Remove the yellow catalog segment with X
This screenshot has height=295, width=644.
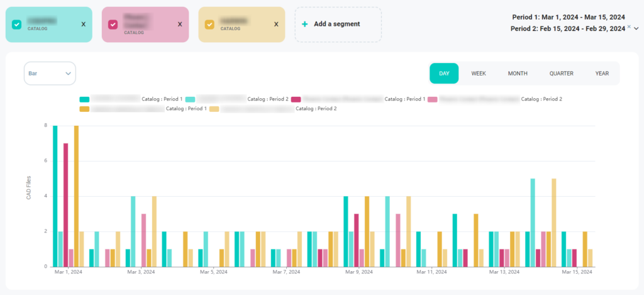276,25
